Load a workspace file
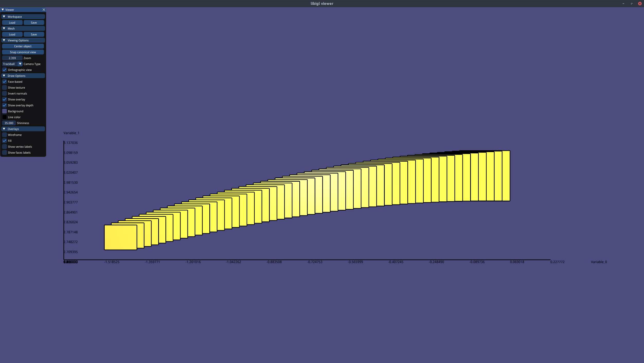 pos(12,23)
